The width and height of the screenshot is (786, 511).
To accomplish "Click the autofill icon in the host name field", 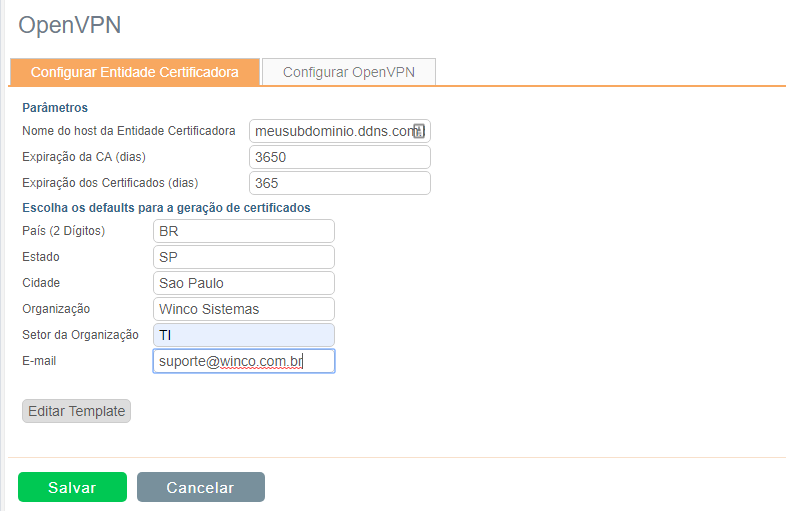I will pyautogui.click(x=419, y=131).
